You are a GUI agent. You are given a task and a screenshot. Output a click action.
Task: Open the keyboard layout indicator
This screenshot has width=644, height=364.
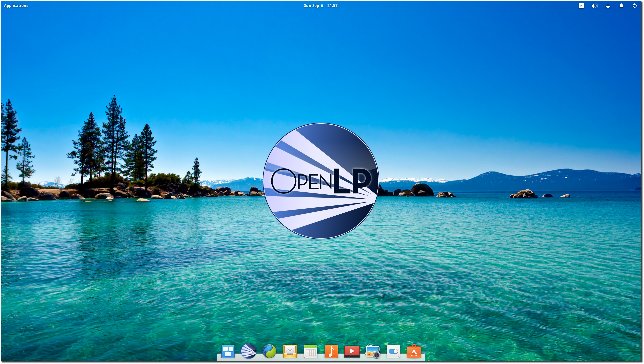point(581,6)
